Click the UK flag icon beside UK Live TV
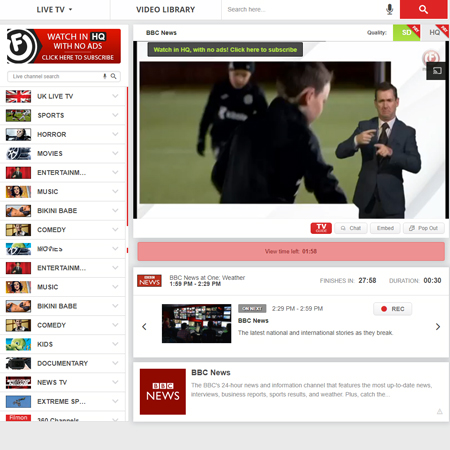The image size is (450, 450). click(18, 96)
